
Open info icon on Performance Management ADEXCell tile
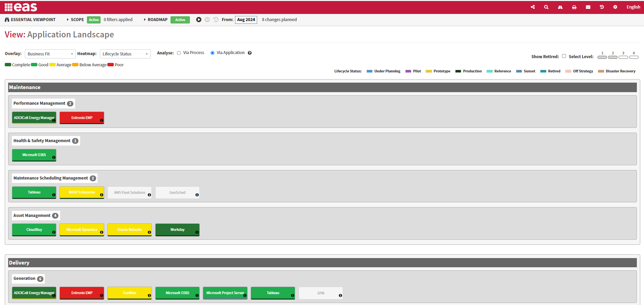click(x=54, y=120)
